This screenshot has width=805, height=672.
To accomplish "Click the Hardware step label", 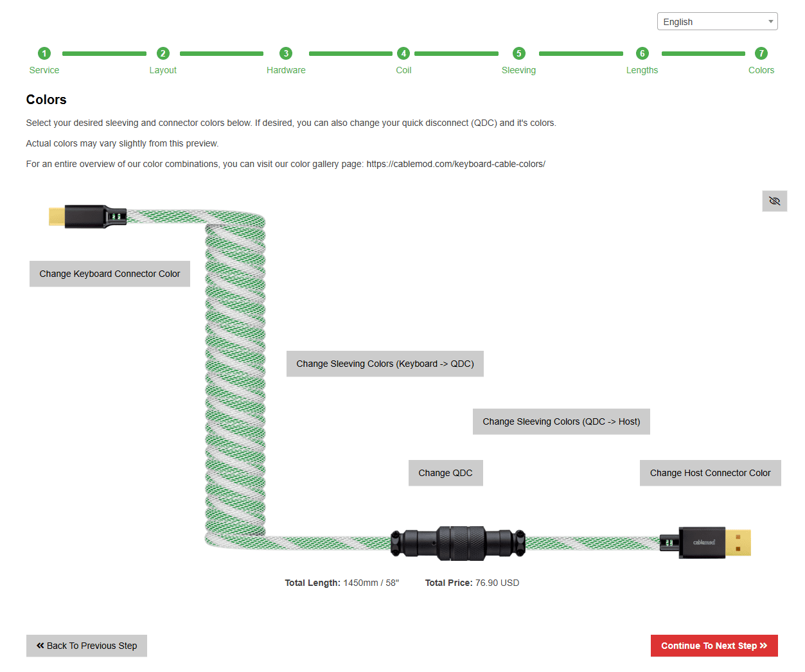I will click(x=286, y=70).
